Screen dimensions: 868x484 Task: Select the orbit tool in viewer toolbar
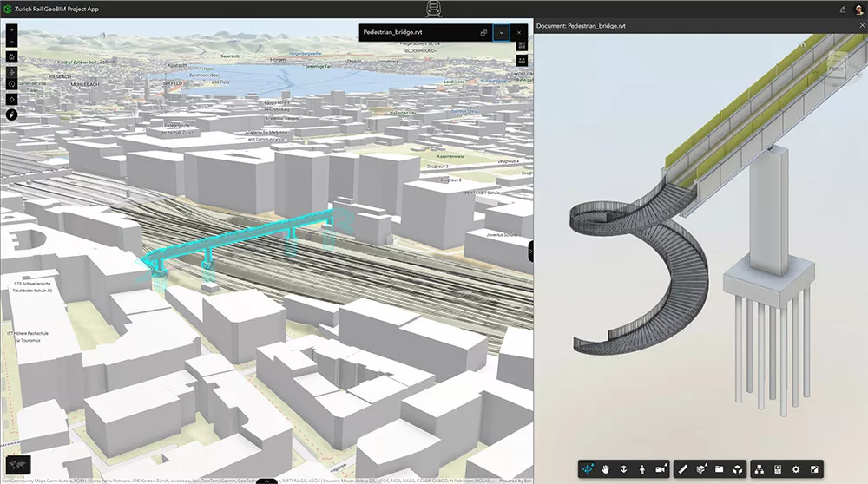(x=586, y=469)
